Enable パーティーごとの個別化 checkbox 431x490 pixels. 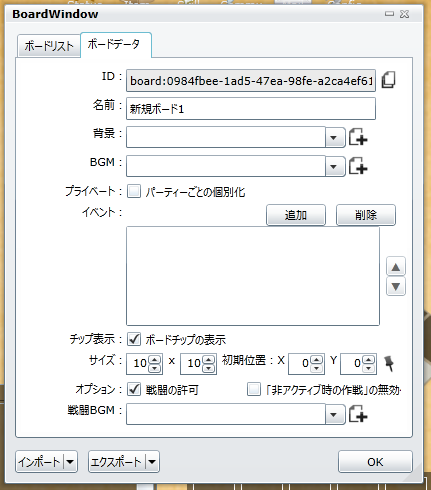[x=134, y=192]
